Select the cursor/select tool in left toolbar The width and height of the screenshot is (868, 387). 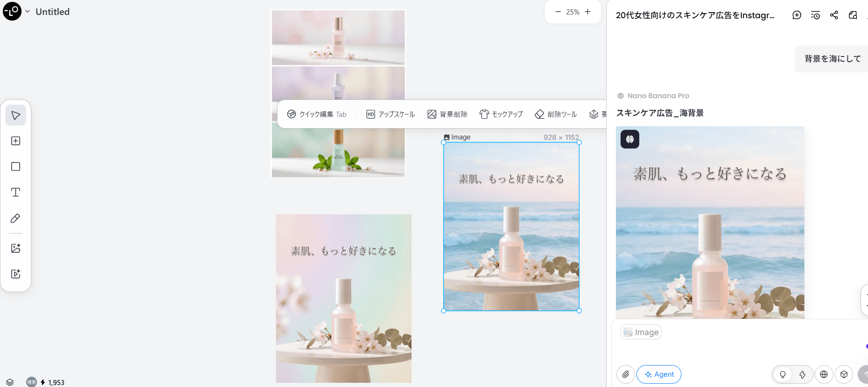15,115
